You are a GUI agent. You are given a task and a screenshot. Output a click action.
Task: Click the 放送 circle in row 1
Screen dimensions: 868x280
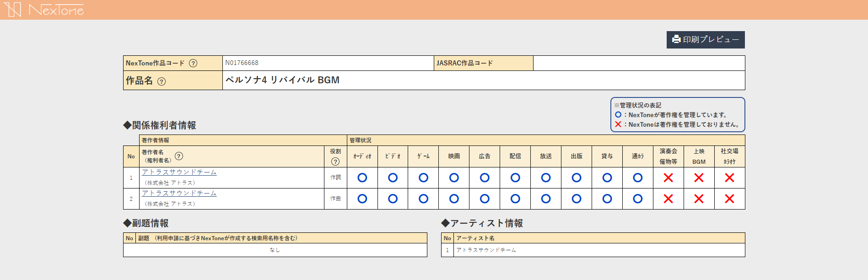[x=546, y=178]
